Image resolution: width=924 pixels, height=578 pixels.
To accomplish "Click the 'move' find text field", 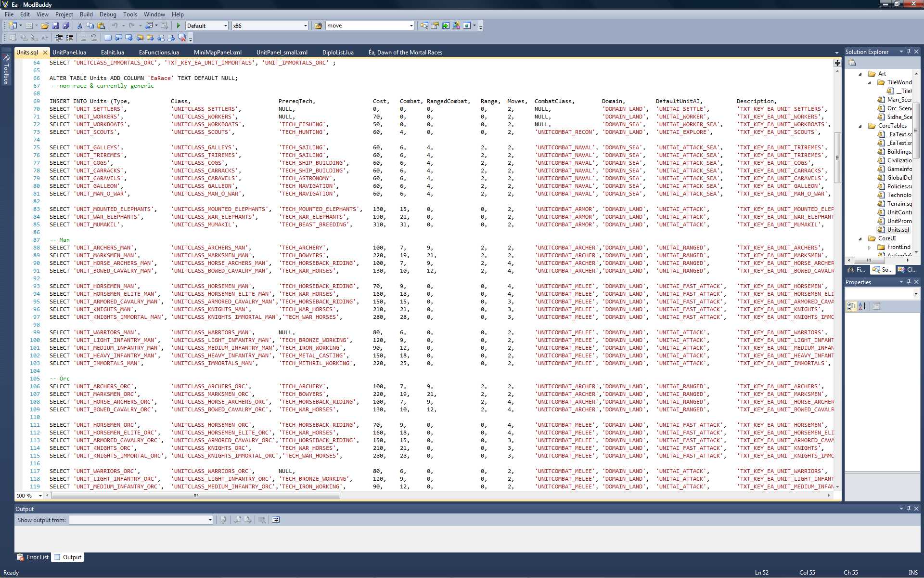I will pyautogui.click(x=367, y=26).
